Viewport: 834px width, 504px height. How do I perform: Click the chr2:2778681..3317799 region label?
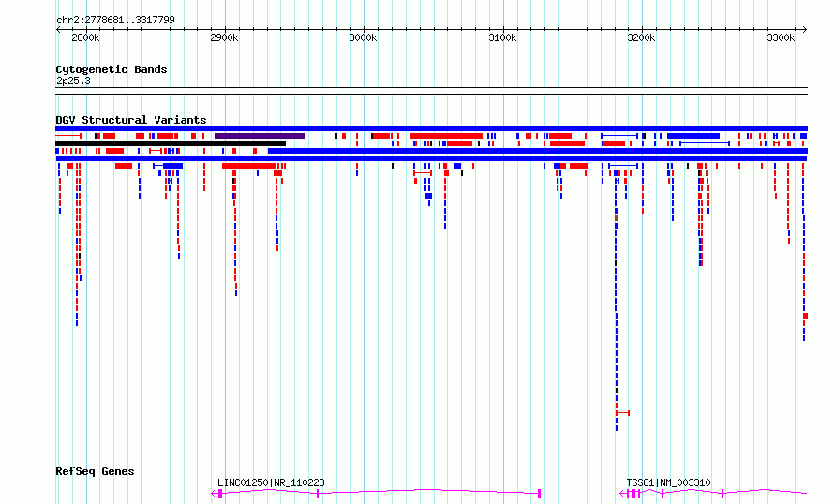115,20
